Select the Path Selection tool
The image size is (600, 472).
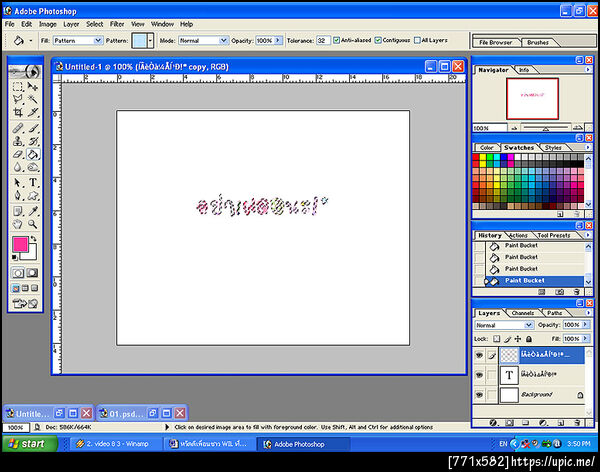click(x=18, y=183)
